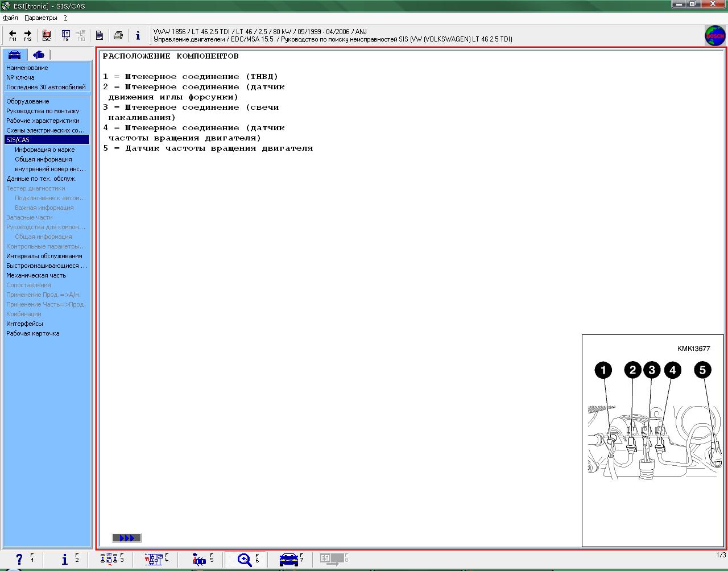Click the F9 list view toolbar icon

tap(65, 35)
